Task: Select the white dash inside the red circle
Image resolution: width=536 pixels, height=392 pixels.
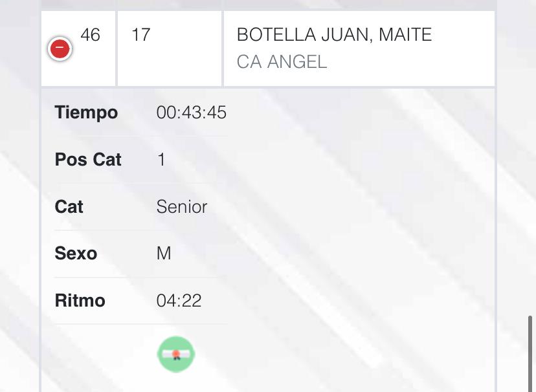Action: [x=60, y=47]
